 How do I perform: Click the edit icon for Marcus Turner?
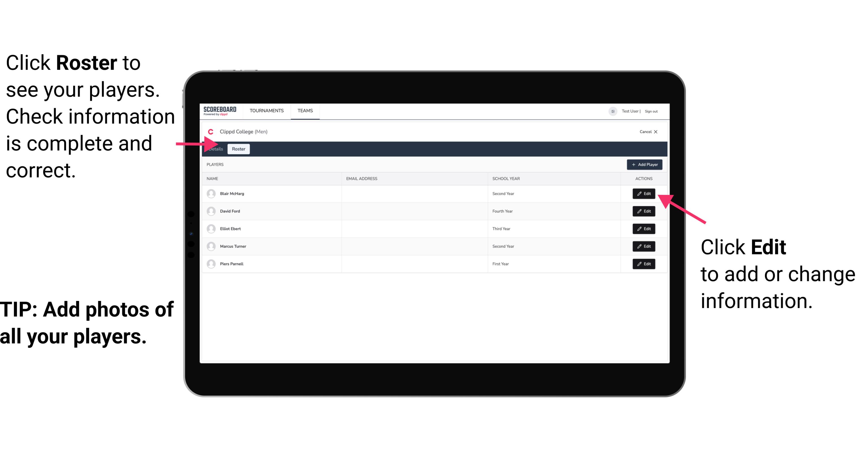coord(644,246)
